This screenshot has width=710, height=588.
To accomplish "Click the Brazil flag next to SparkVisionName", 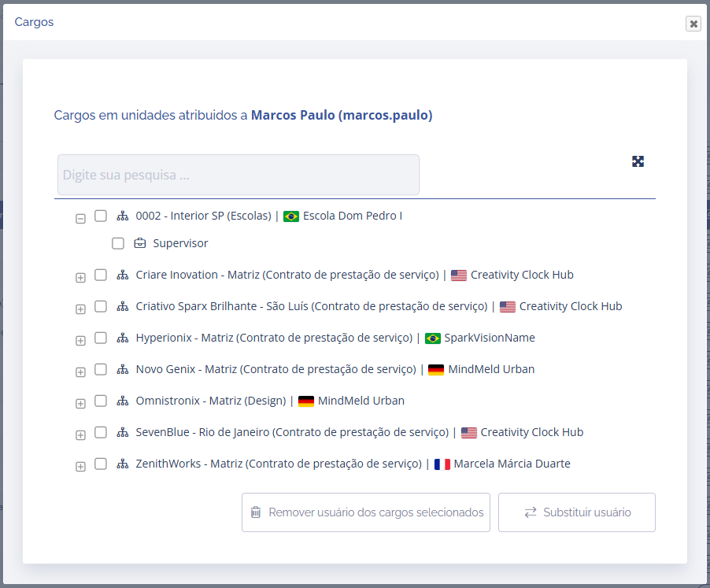I will click(x=432, y=338).
